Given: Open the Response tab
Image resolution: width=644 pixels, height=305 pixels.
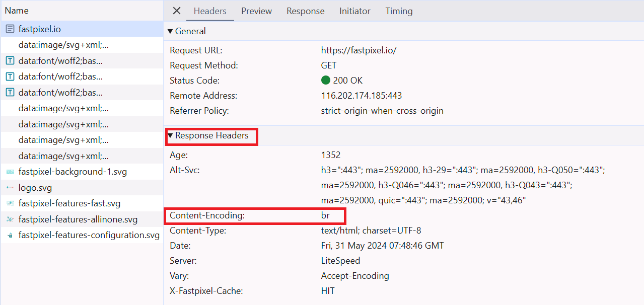Looking at the screenshot, I should pyautogui.click(x=306, y=11).
